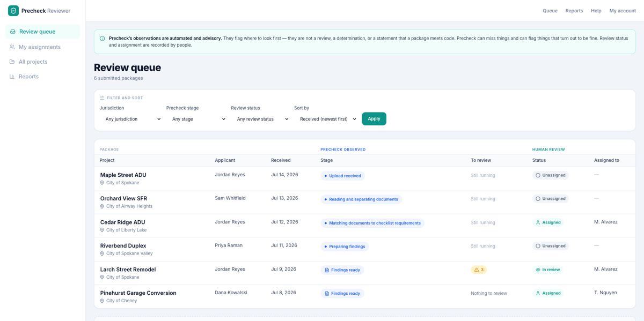Go to Queue in the top navigation
Viewport: 644px width, 321px height.
point(550,11)
